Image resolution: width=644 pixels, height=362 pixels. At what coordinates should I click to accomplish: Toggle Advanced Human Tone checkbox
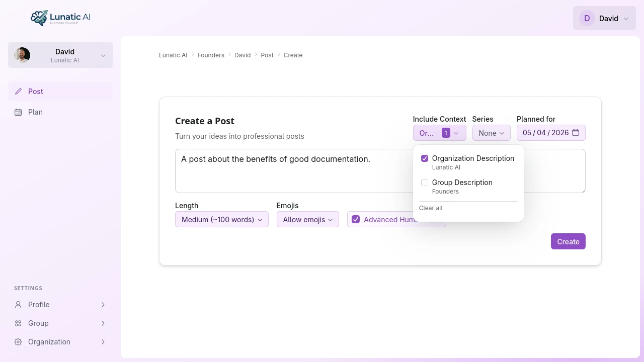click(356, 219)
